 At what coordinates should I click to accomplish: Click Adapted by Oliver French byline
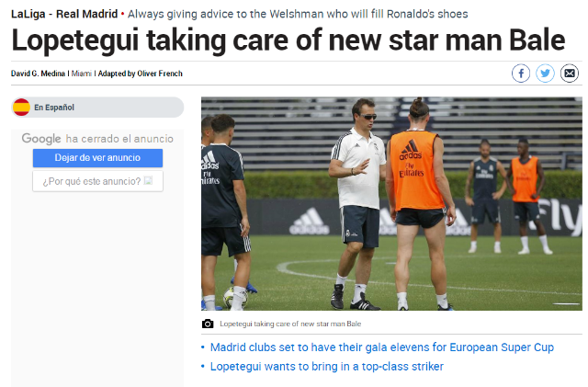[141, 74]
